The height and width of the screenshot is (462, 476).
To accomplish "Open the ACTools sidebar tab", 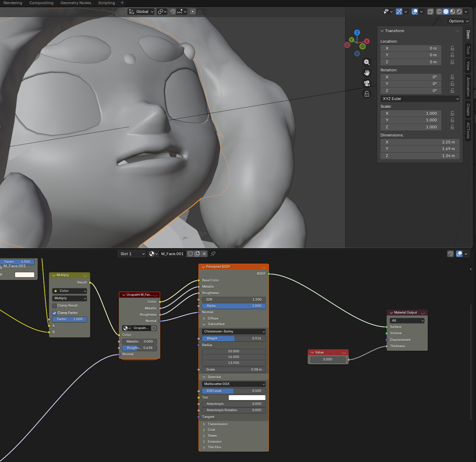I will click(468, 130).
